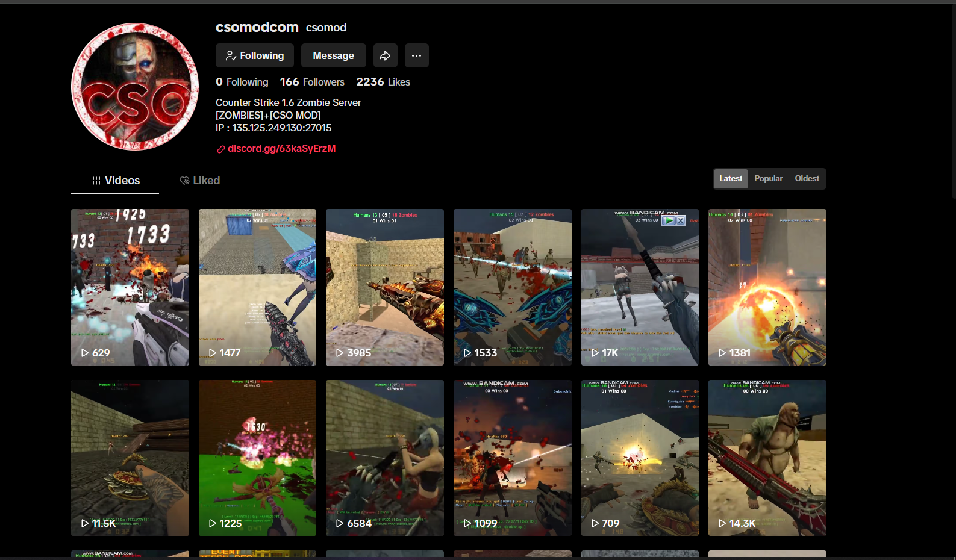Screen dimensions: 956x560
Task: Open the discord.gg/63kaSyErzM link
Action: (281, 149)
